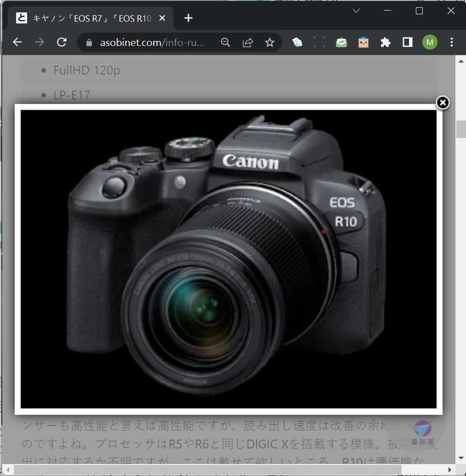Select the EOS R7 EOS R10 tab
The image size is (466, 476).
point(91,18)
